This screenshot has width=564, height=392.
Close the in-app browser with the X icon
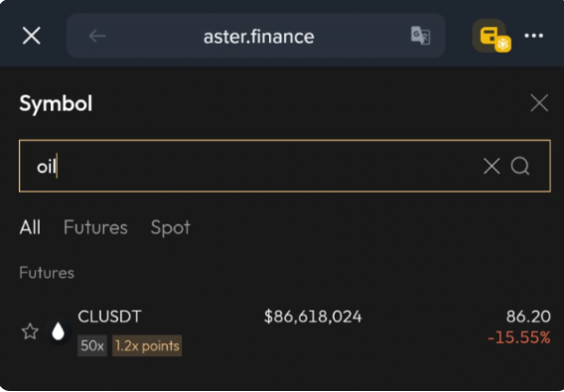[x=32, y=36]
